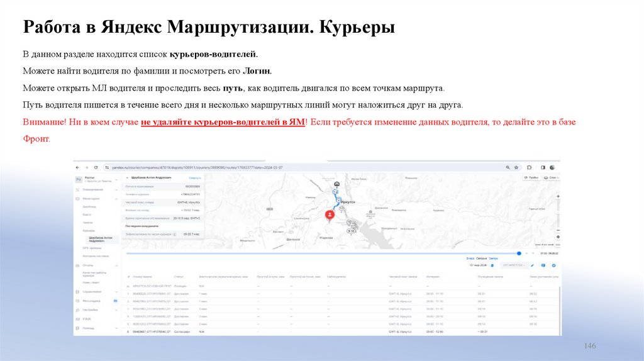Open Мессенджер in the sidebar
Viewport: 644px width, 361px height.
pos(97,301)
